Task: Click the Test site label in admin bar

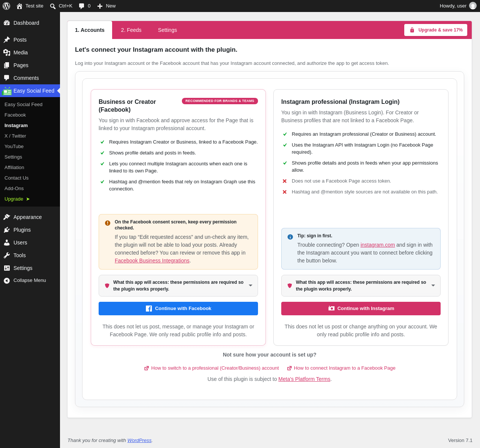Action: point(34,6)
